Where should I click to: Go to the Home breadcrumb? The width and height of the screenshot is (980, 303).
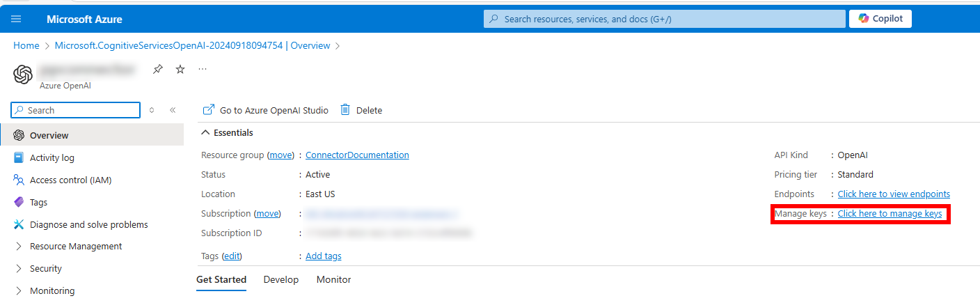[26, 45]
